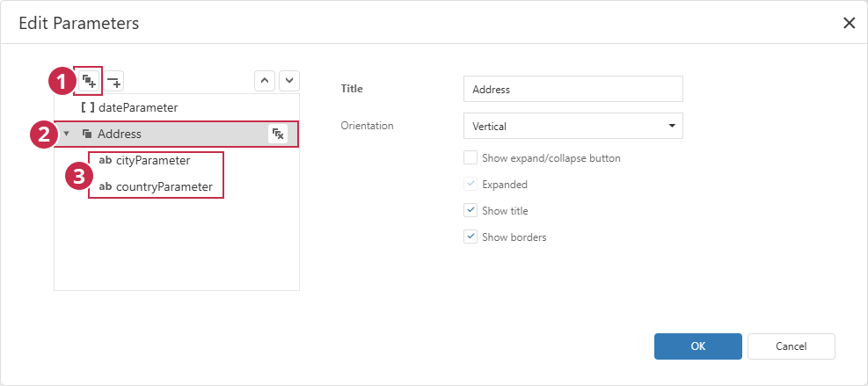868x386 pixels.
Task: Move selected item up with arrow
Action: [265, 81]
